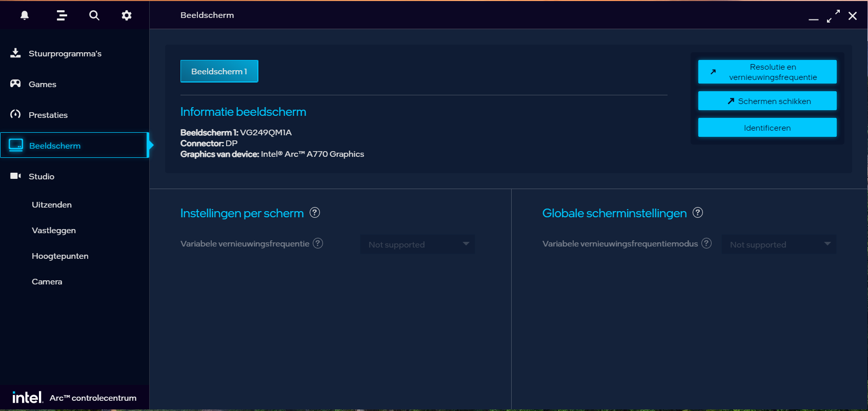The height and width of the screenshot is (411, 868).
Task: Click Resolutie en vernieuwingsfrequentie button
Action: click(x=767, y=72)
